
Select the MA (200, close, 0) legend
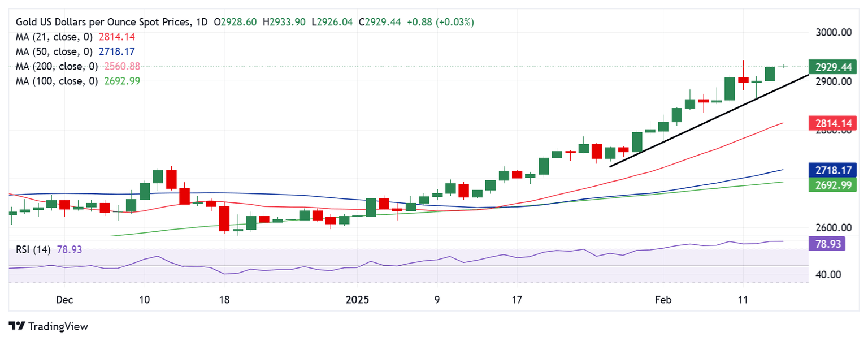(55, 66)
